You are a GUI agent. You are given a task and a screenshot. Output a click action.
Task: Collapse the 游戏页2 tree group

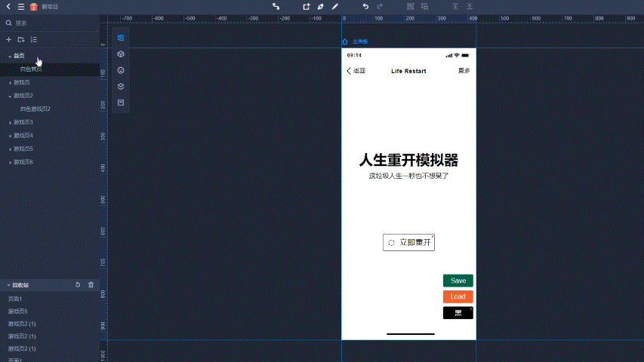click(x=10, y=96)
